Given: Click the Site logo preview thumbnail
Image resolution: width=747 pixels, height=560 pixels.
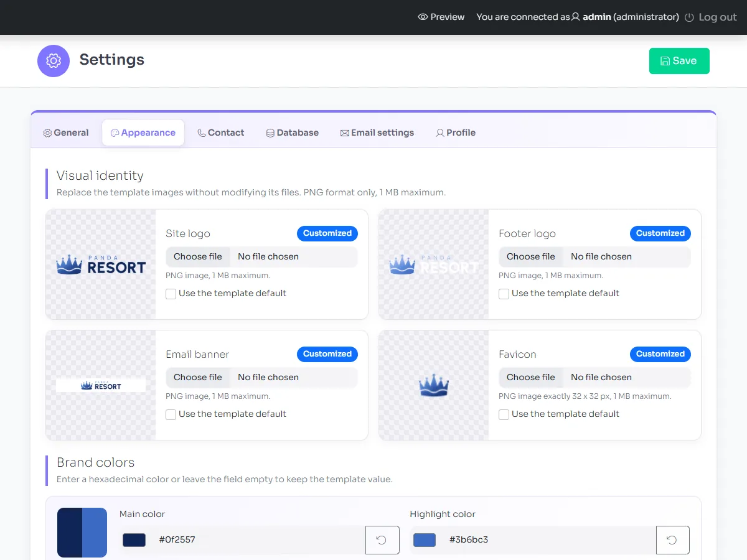Looking at the screenshot, I should point(101,264).
